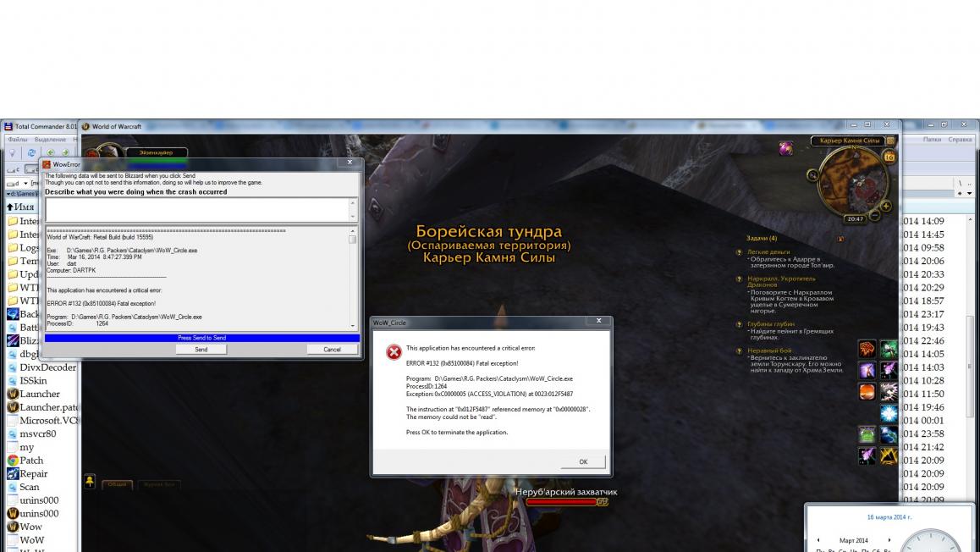Open the calendar icon beside the minimap

pyautogui.click(x=889, y=157)
